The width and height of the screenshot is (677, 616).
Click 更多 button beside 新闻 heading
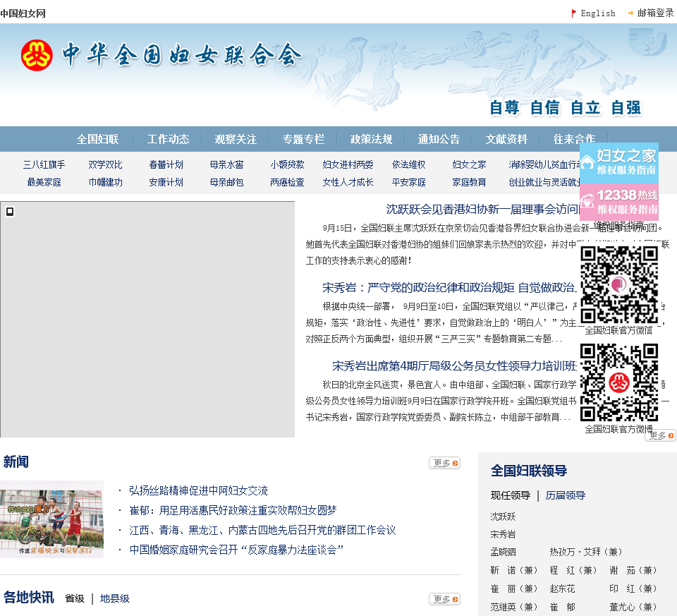(444, 463)
